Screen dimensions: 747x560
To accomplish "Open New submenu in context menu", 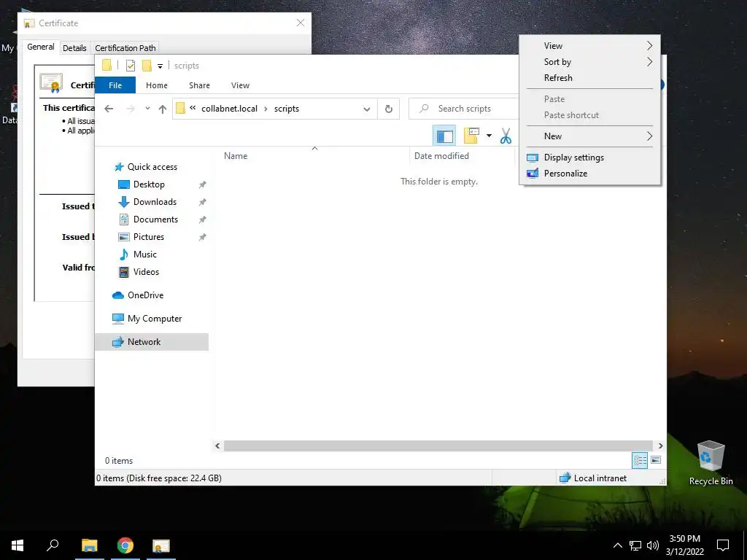I will (x=589, y=136).
